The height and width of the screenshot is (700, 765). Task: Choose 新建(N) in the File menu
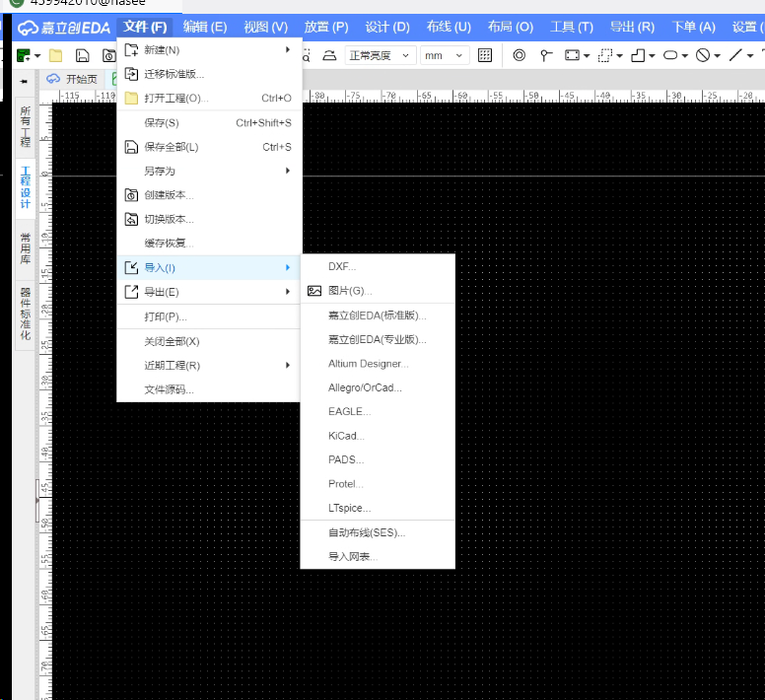point(209,49)
